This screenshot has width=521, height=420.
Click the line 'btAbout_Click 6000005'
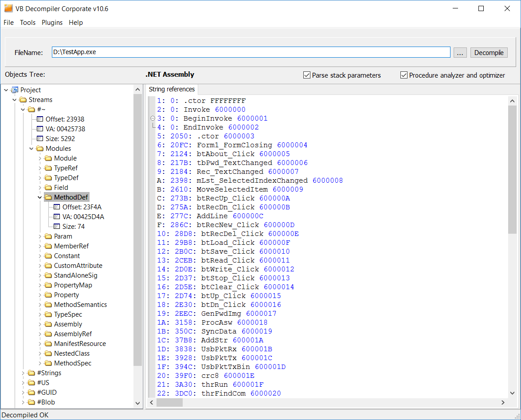click(x=243, y=154)
